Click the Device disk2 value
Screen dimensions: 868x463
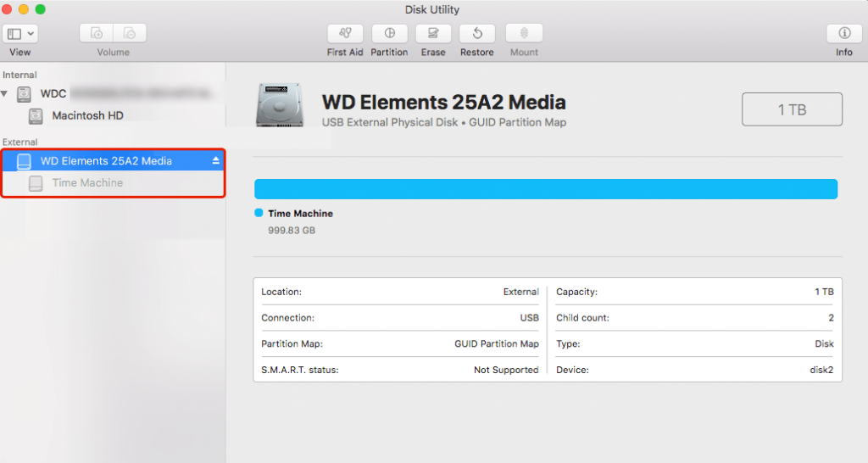click(821, 370)
